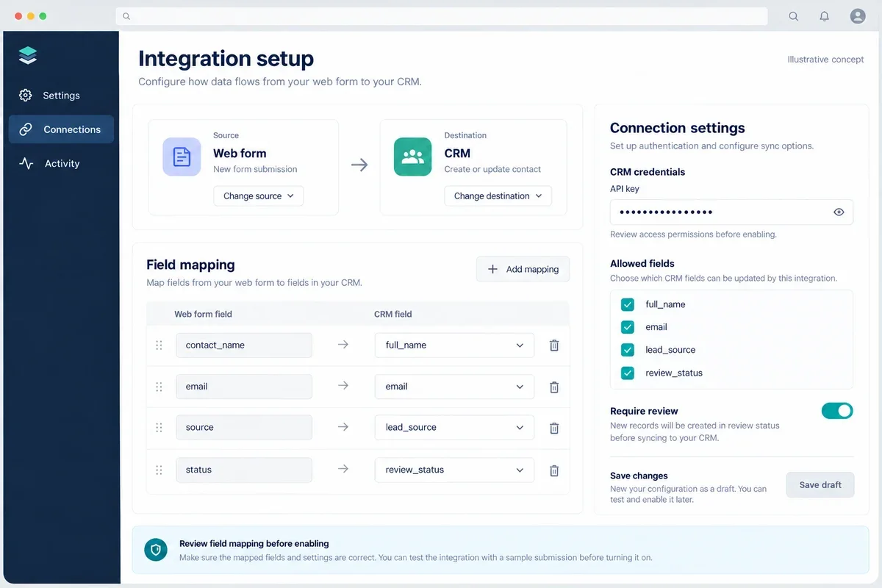The width and height of the screenshot is (882, 588).
Task: Delete the status mapping row trash icon
Action: point(554,470)
